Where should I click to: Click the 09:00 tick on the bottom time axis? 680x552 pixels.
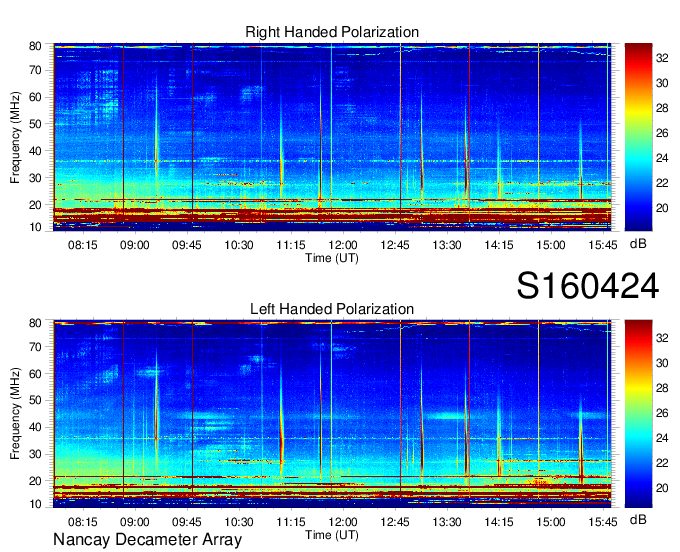pyautogui.click(x=134, y=522)
